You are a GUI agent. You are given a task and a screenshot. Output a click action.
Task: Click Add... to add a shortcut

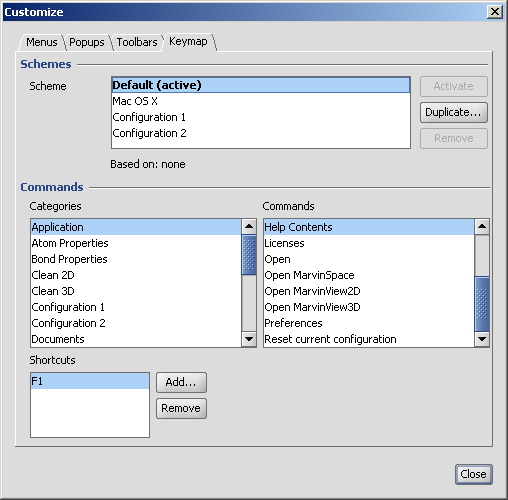(x=181, y=382)
